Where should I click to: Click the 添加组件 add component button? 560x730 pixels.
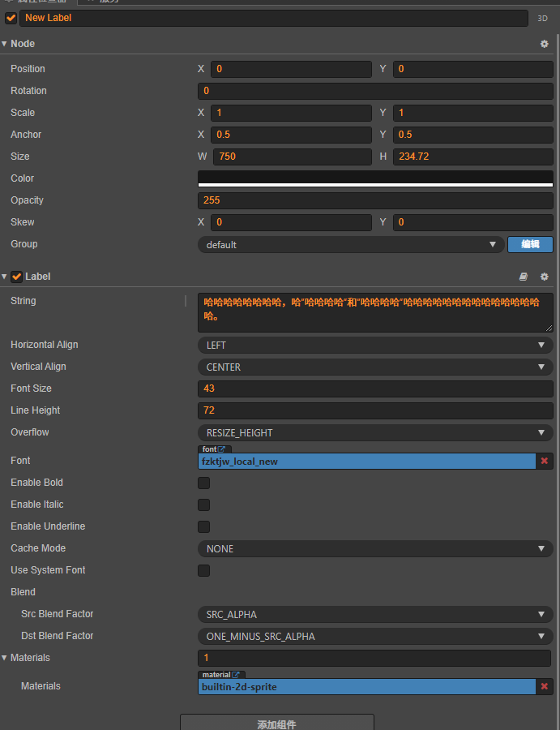pos(277,724)
